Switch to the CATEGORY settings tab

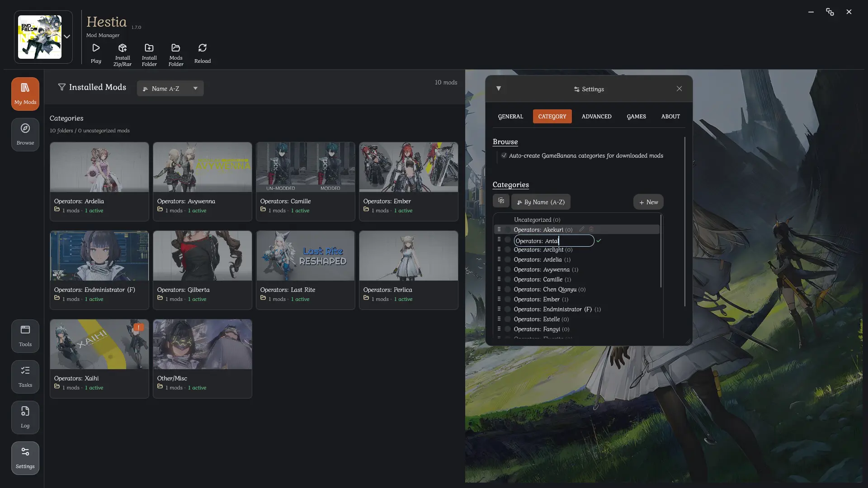[x=552, y=116]
